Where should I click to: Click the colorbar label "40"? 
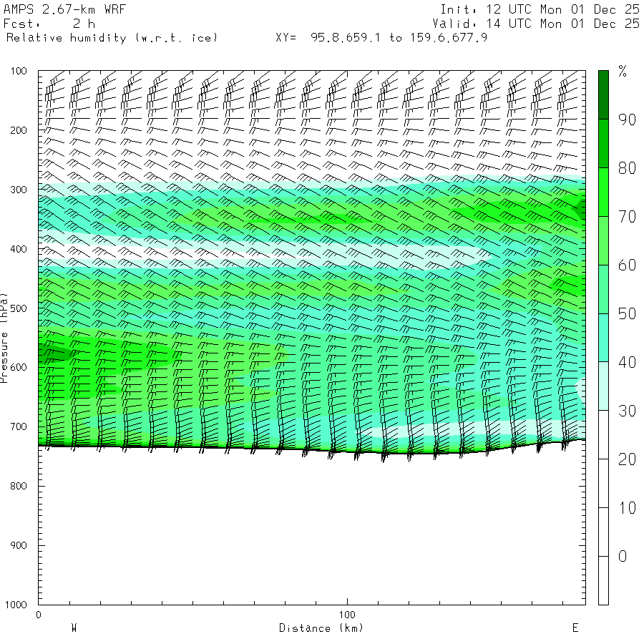coord(627,362)
